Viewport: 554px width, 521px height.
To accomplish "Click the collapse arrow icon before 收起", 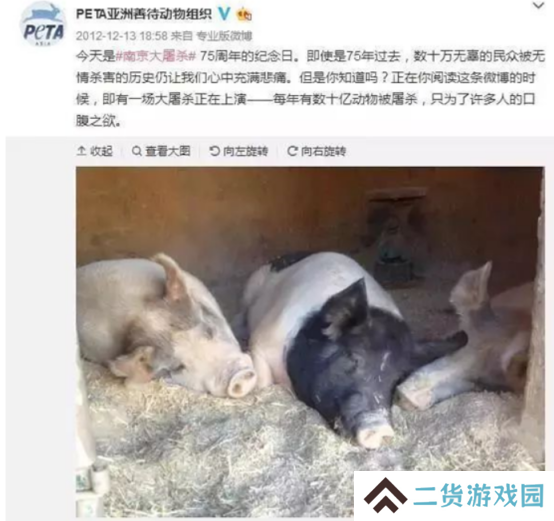I will click(81, 151).
